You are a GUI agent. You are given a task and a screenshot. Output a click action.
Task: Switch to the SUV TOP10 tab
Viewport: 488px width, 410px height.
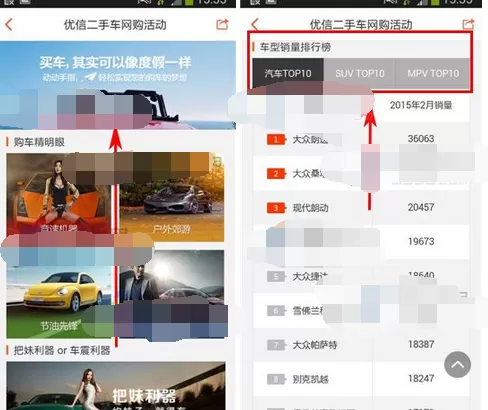click(359, 73)
